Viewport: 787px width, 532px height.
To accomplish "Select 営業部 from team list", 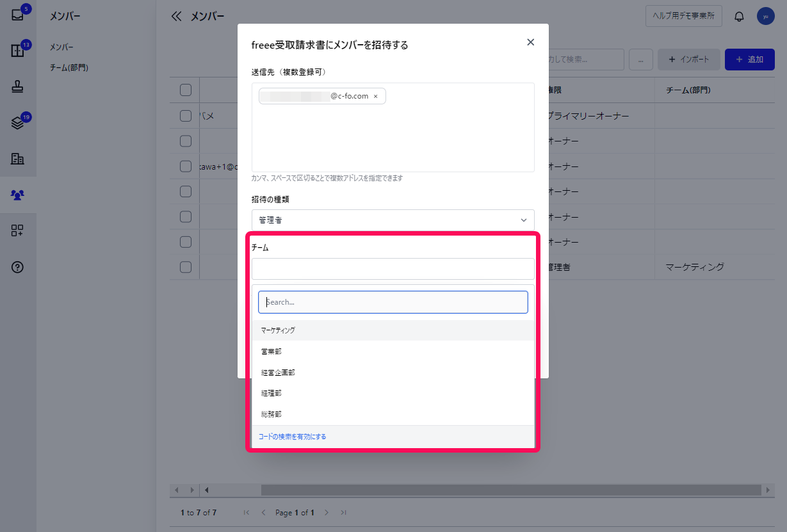I will click(x=393, y=351).
